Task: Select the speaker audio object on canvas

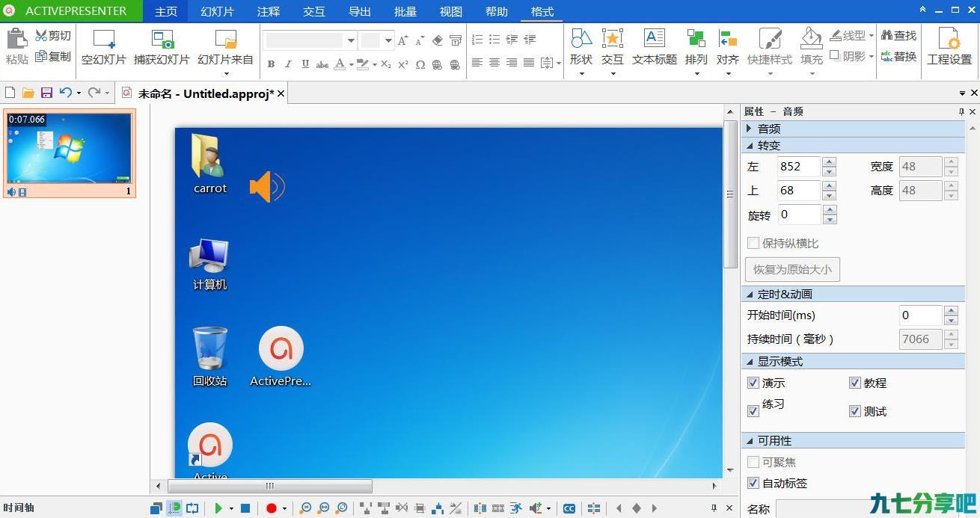Action: [267, 186]
